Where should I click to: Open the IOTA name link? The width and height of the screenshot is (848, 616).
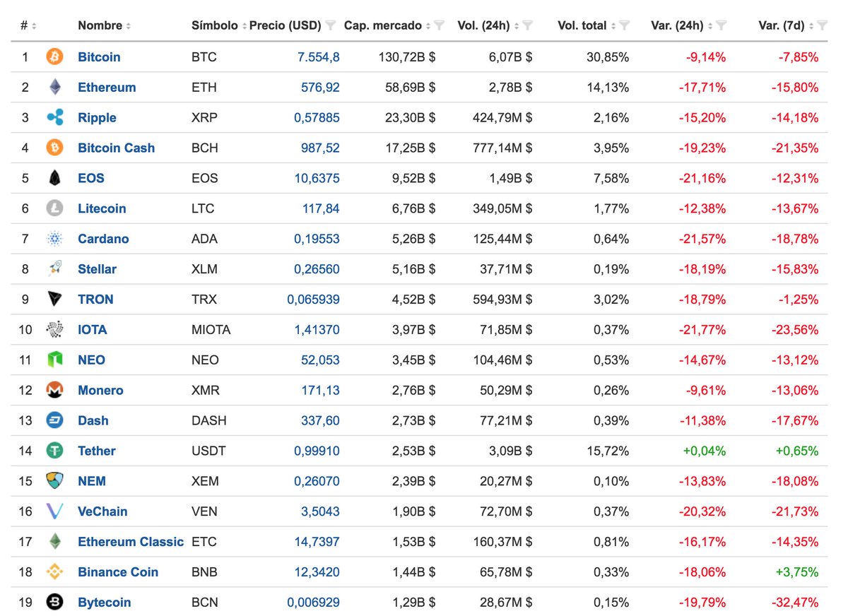(93, 331)
